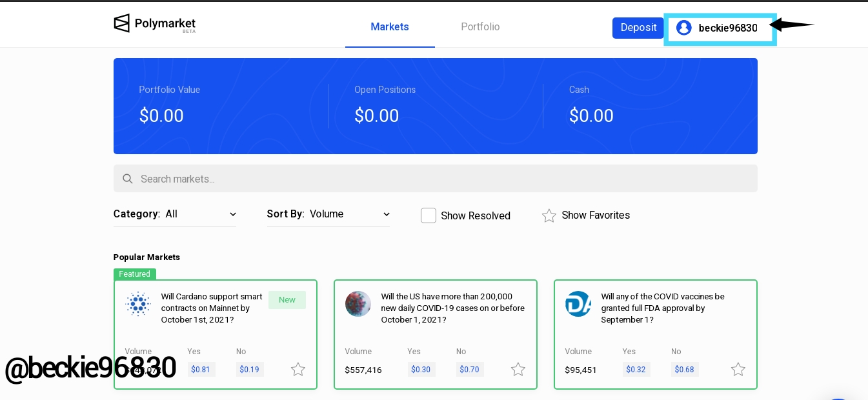
Task: Click the Portfolio Value $0.00 amount
Action: click(161, 116)
